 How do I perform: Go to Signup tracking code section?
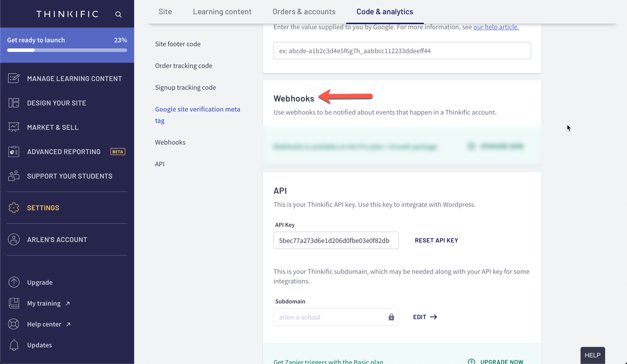[185, 87]
